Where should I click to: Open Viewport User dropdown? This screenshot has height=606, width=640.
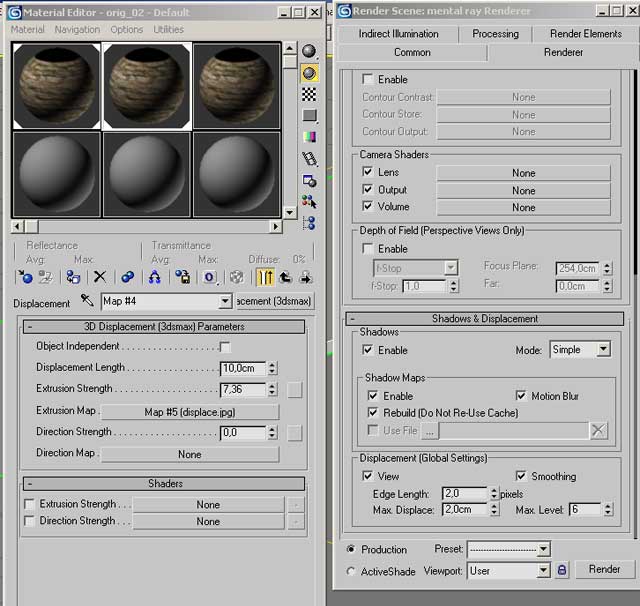point(543,570)
